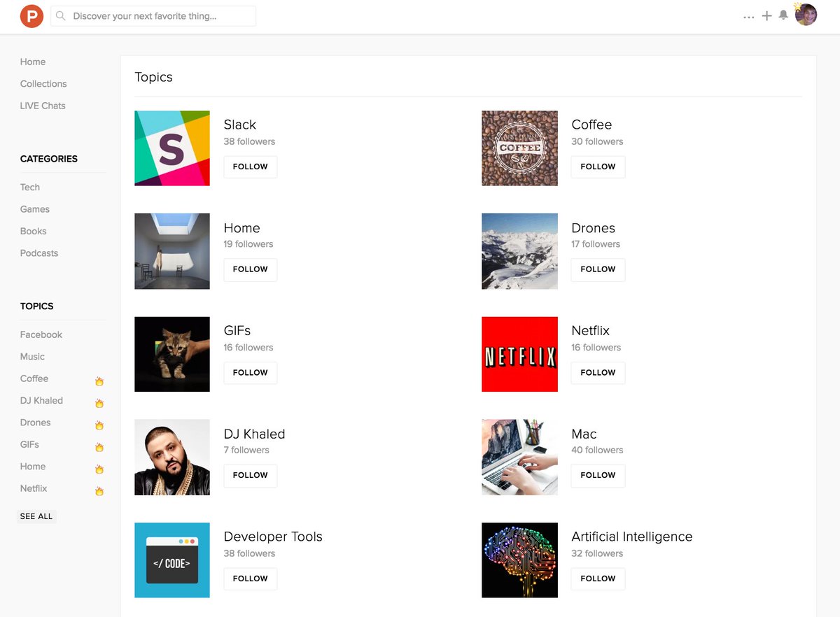Open the Developer Tools code image

[172, 560]
